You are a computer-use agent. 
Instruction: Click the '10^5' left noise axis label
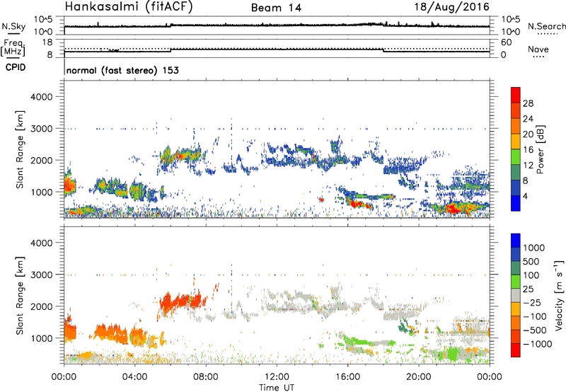(43, 20)
